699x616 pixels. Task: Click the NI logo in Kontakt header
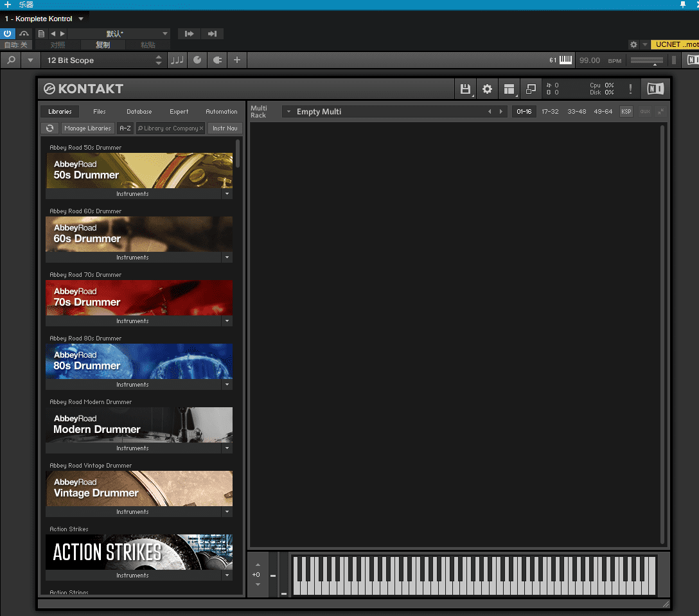[x=655, y=89]
